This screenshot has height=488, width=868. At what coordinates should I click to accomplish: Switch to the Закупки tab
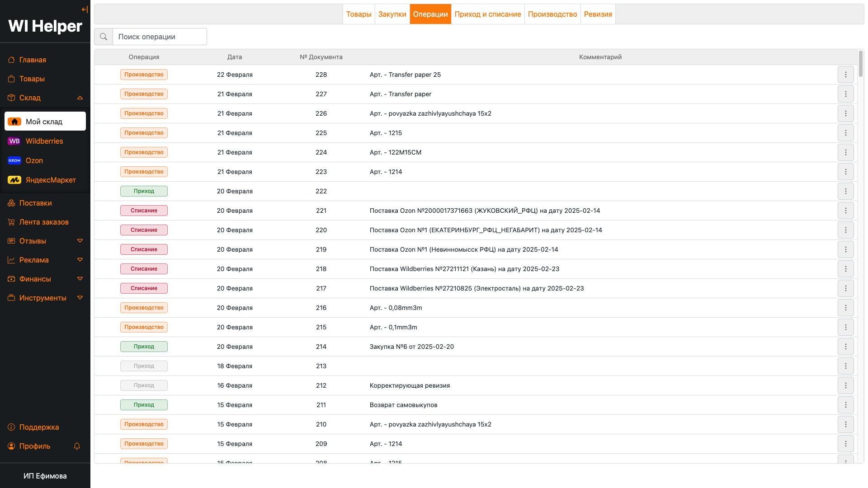point(392,14)
